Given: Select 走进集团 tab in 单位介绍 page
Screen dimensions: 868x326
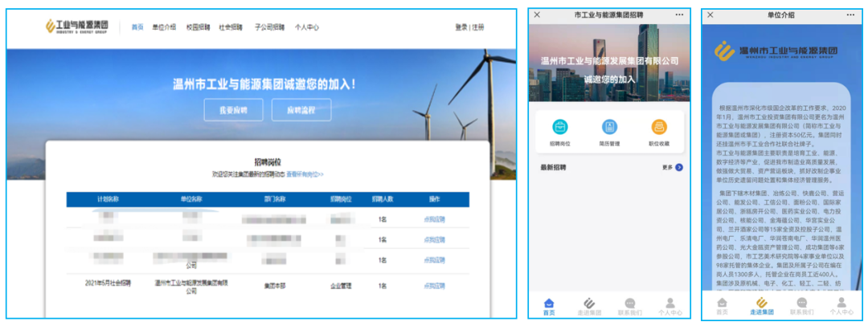Looking at the screenshot, I should point(762,307).
